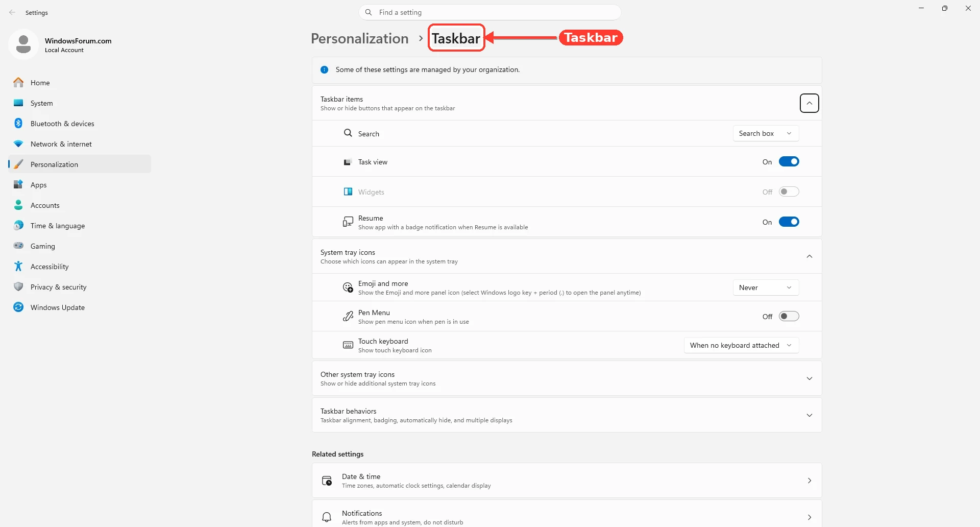
Task: Open Time & language settings
Action: [80, 225]
